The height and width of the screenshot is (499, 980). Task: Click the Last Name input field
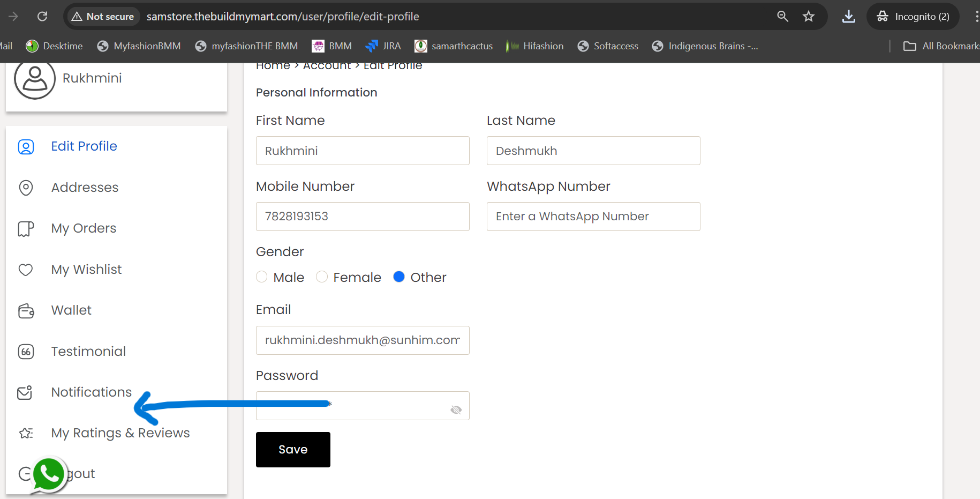[x=593, y=151]
